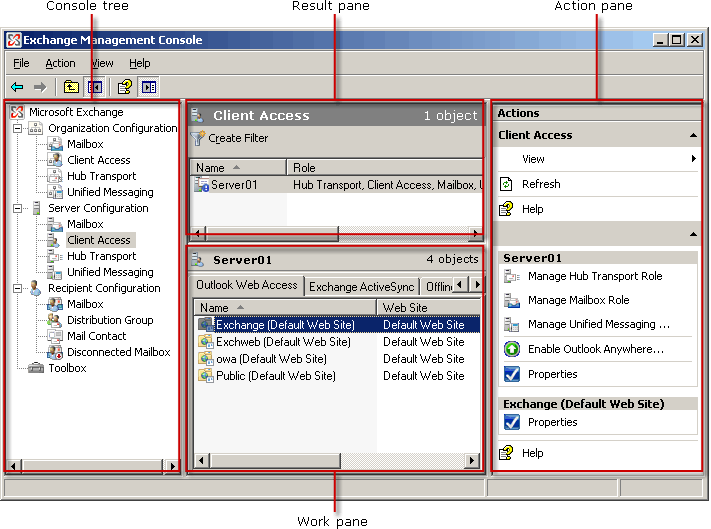This screenshot has height=529, width=711.
Task: Select Mailbox under Recipient Configuration
Action: [x=85, y=304]
